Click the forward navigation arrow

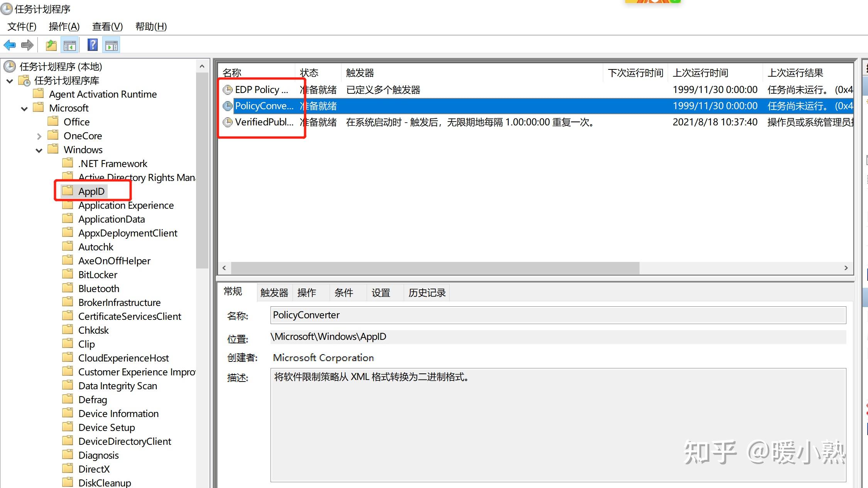click(x=27, y=45)
